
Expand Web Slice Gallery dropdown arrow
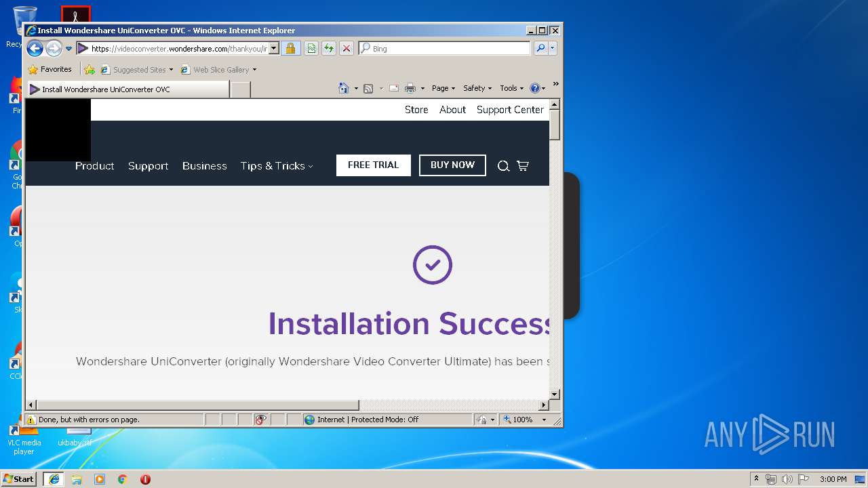pos(254,69)
